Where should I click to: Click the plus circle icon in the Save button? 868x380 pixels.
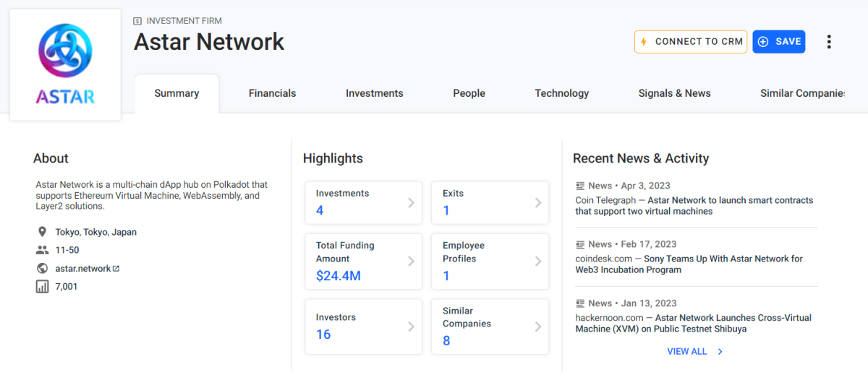(763, 42)
